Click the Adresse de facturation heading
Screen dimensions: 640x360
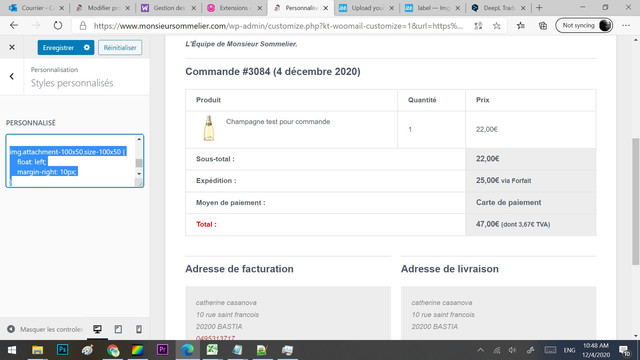tap(239, 269)
